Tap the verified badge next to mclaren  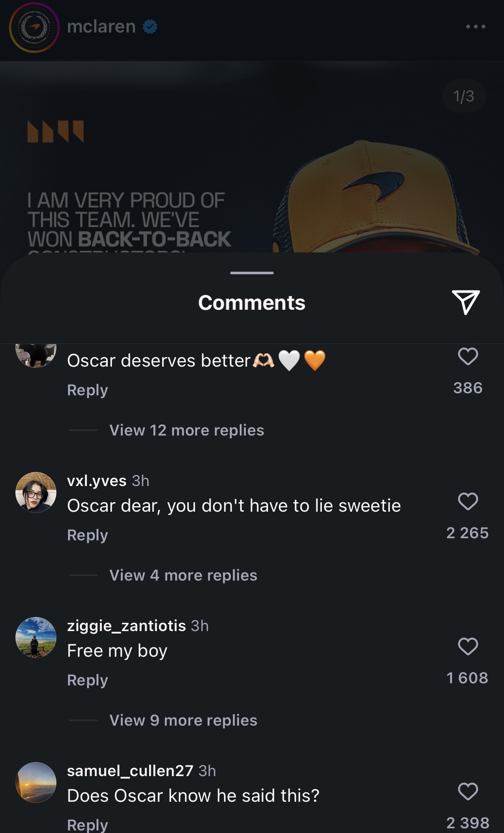[x=150, y=27]
